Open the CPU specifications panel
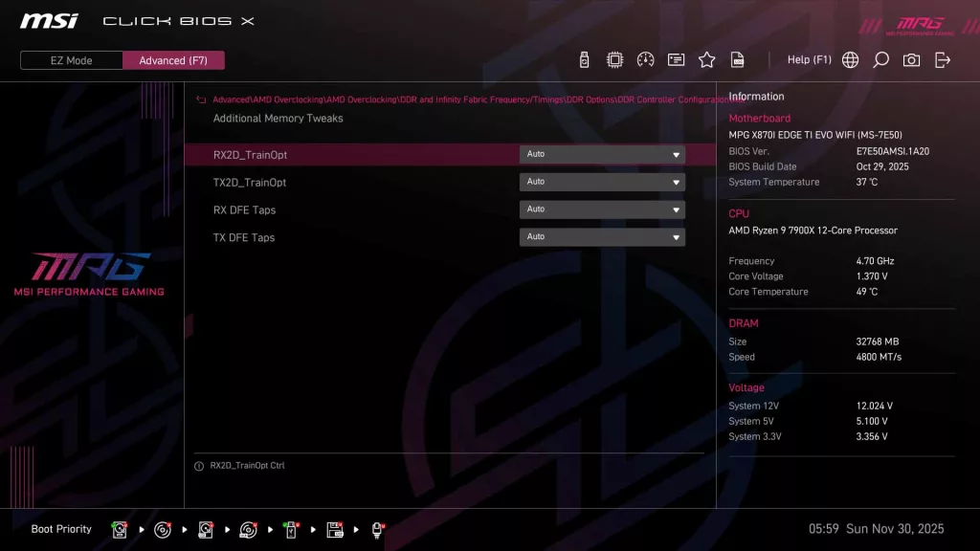Screen dimensions: 980x551 tap(615, 58)
